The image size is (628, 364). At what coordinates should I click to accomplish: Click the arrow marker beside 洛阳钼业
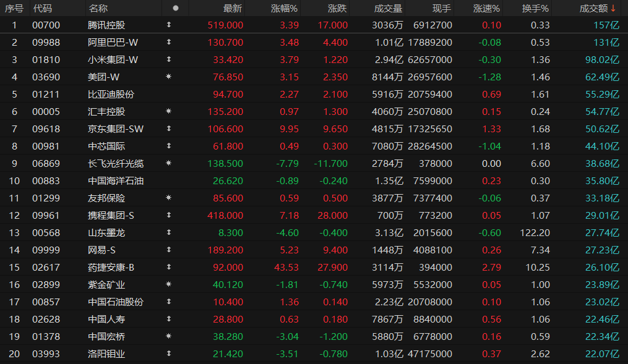coord(169,354)
